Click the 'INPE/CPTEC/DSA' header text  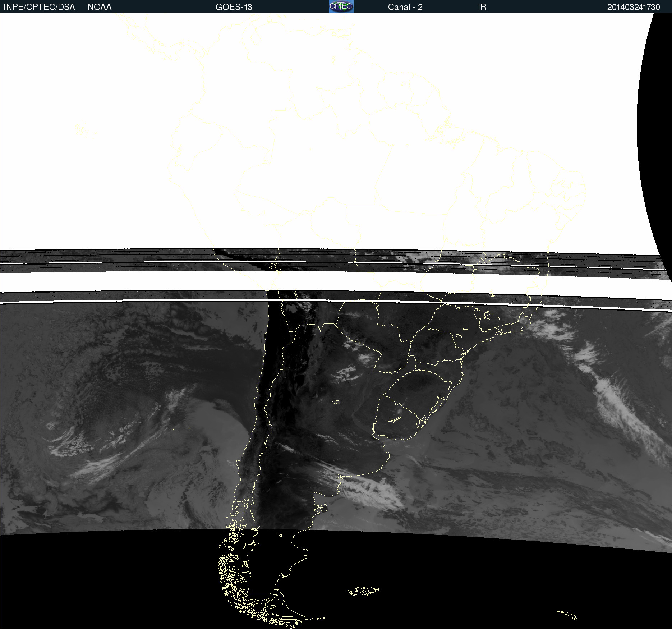pyautogui.click(x=39, y=7)
